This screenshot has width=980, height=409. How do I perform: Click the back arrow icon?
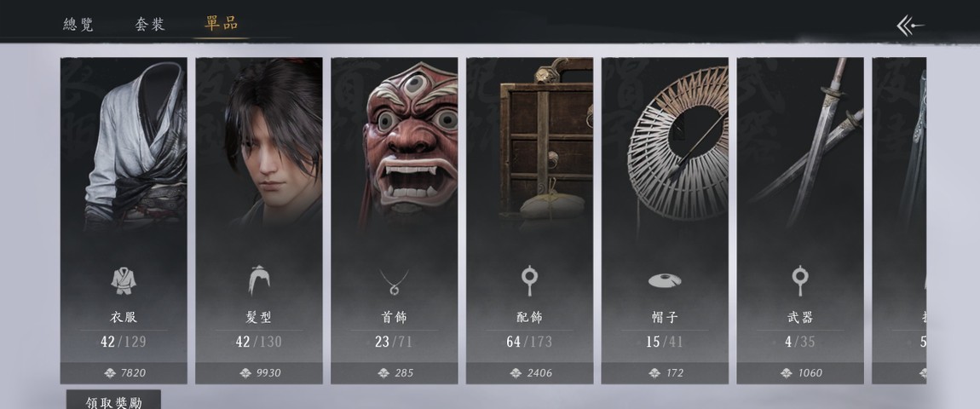pyautogui.click(x=911, y=26)
